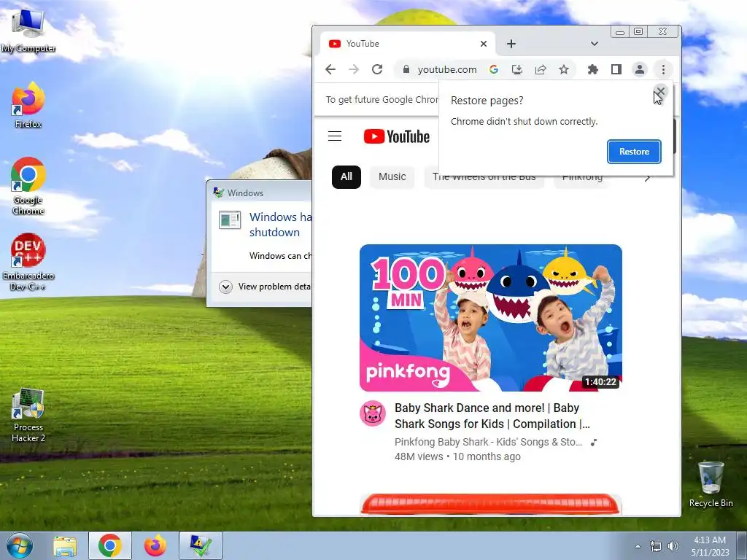Open the Chrome profile avatar
This screenshot has height=560, width=747.
(x=639, y=69)
